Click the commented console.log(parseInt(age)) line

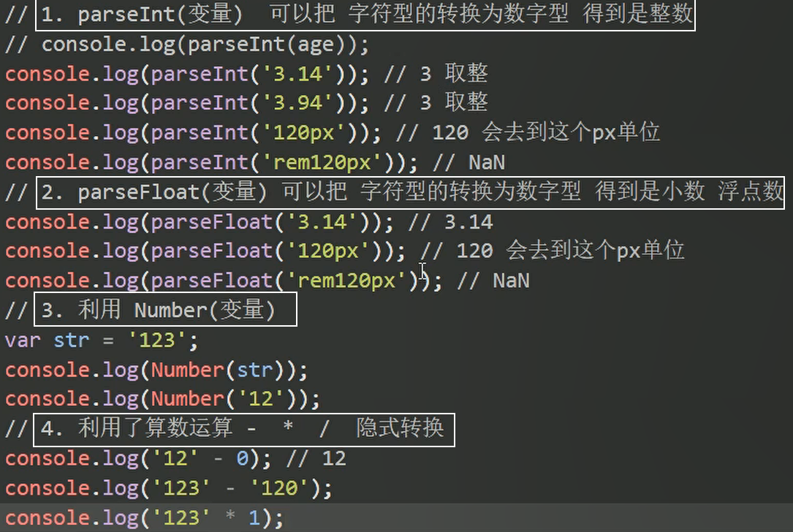[x=187, y=45]
